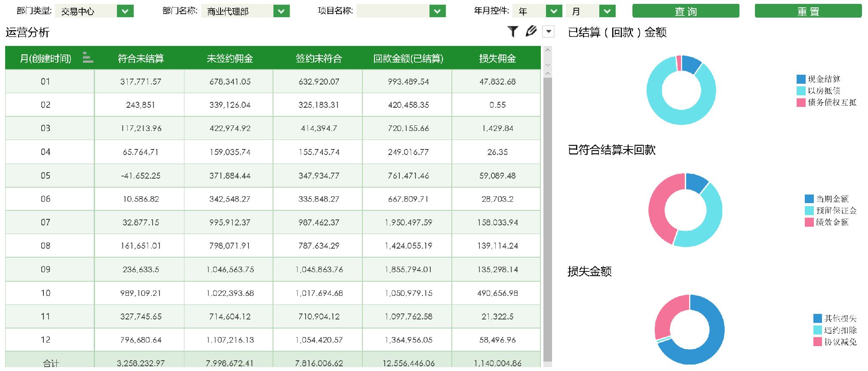Click the pen edit icon above the table
The image size is (868, 371).
531,31
